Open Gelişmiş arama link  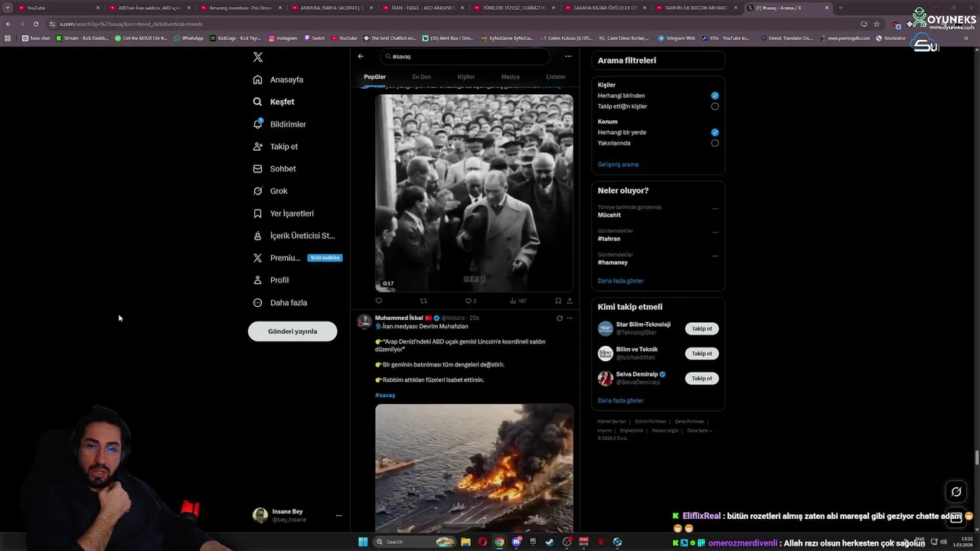coord(618,165)
